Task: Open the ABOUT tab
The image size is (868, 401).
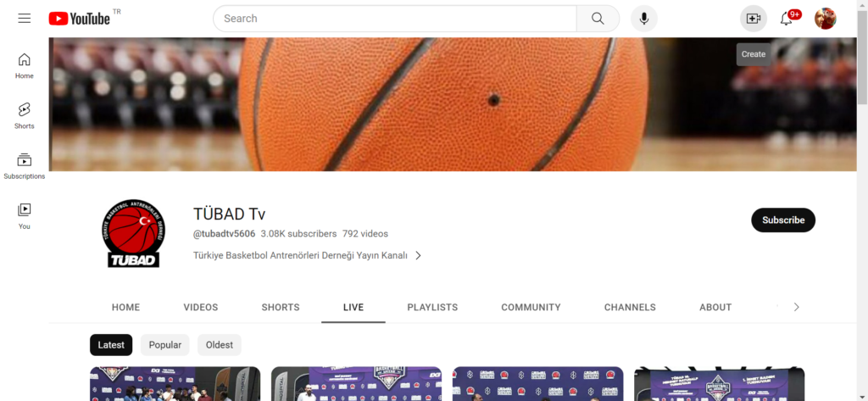Action: tap(715, 308)
